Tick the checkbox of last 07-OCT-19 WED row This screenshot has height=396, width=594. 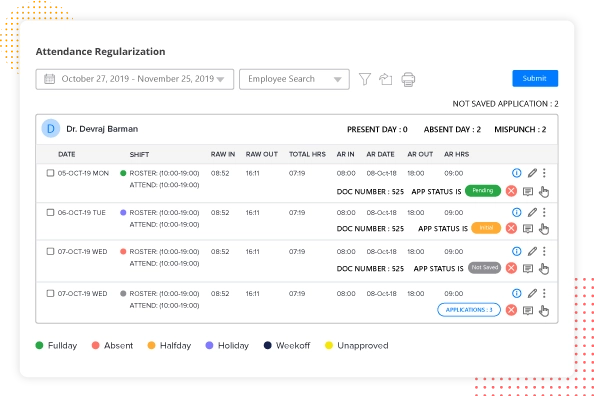click(x=50, y=293)
